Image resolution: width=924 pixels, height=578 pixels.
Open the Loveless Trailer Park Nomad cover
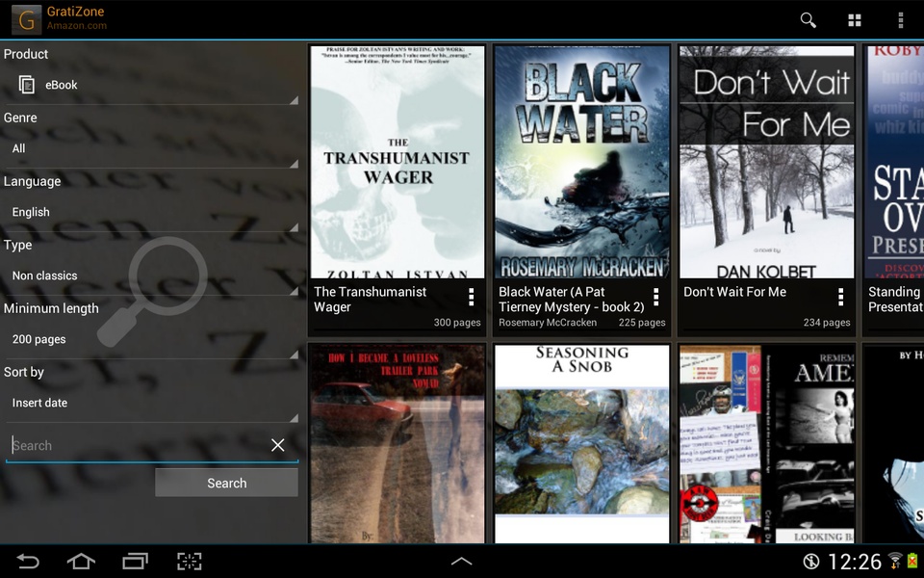[x=398, y=443]
